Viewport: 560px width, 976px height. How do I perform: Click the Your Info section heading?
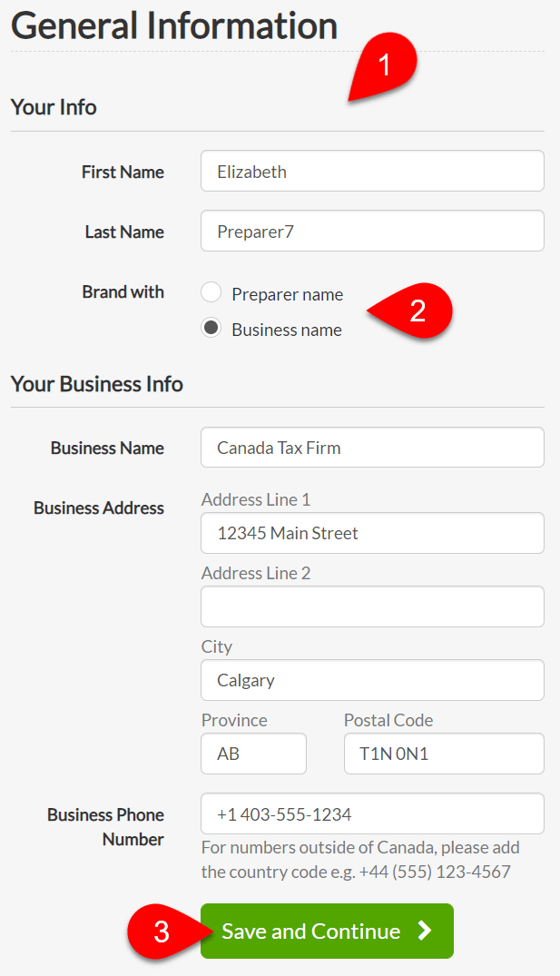click(54, 107)
